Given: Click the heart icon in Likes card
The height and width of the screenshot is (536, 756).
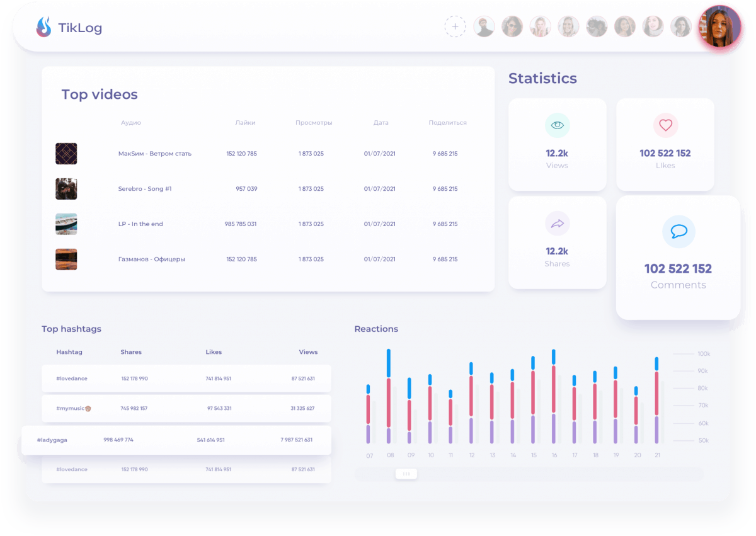Looking at the screenshot, I should (x=665, y=125).
